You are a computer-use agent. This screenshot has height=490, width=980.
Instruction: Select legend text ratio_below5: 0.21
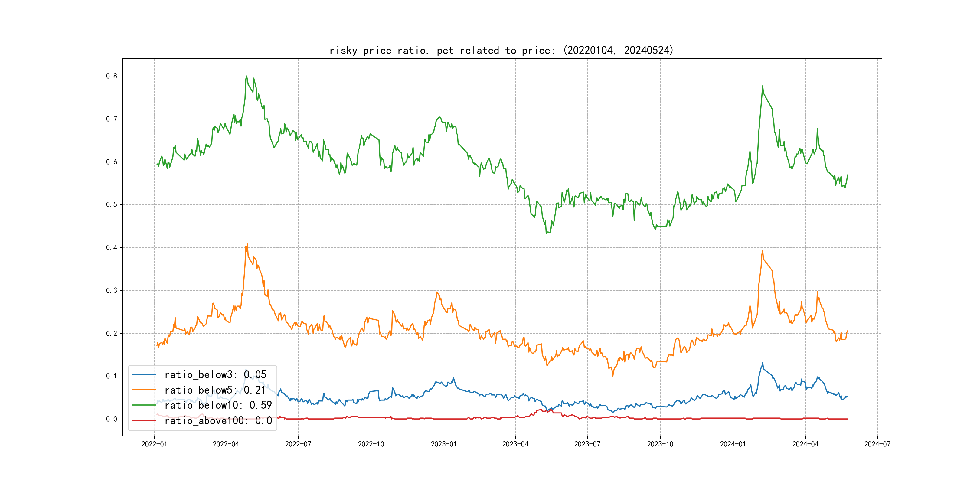[x=215, y=390]
